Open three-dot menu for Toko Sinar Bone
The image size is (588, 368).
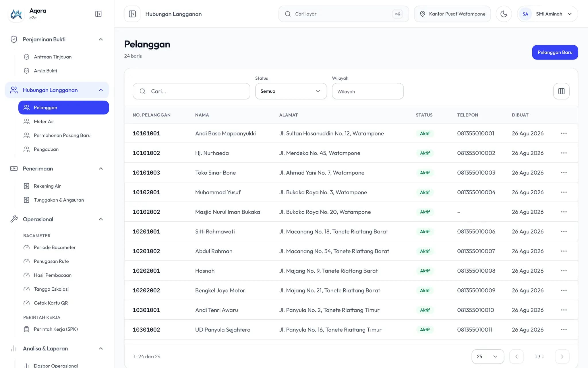[564, 172]
